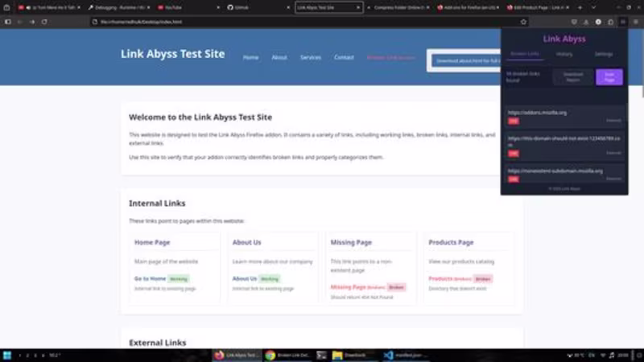
Task: Open the Settings tab in Link Abyss popup
Action: click(603, 54)
